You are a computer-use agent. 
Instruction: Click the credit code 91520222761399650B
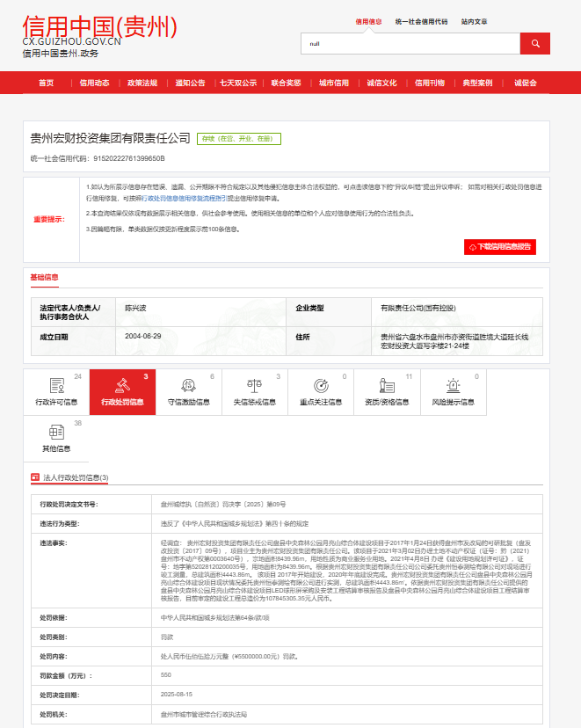tap(129, 158)
